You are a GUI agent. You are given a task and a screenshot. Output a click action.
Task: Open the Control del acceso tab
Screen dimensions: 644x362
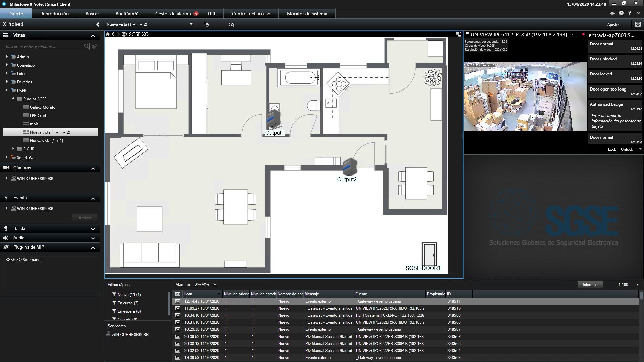pos(251,14)
